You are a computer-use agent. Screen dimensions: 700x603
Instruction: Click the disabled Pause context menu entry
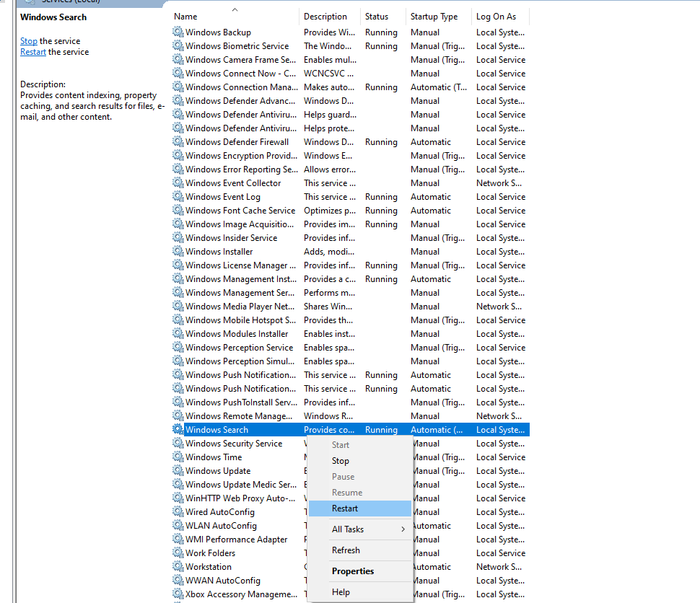(359, 477)
